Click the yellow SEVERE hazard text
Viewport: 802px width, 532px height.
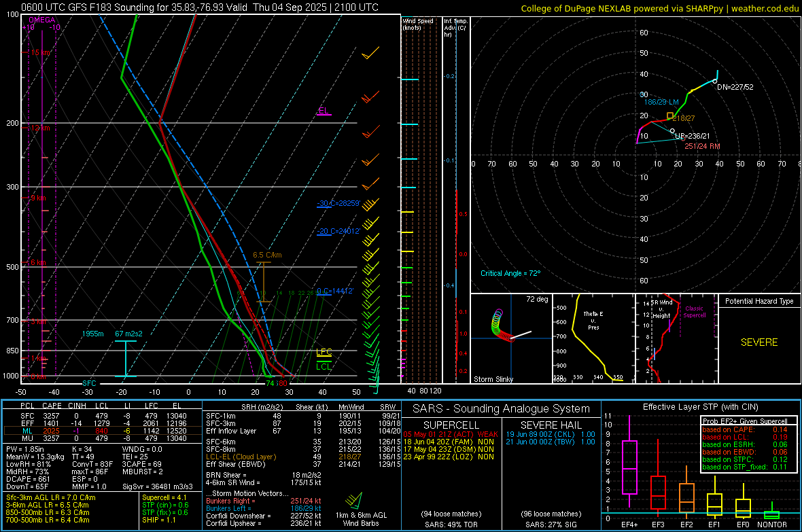point(759,342)
